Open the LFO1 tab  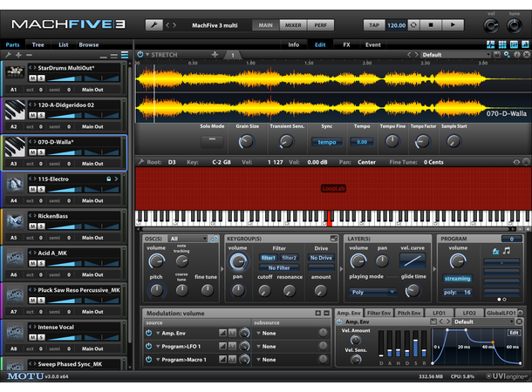coord(439,313)
